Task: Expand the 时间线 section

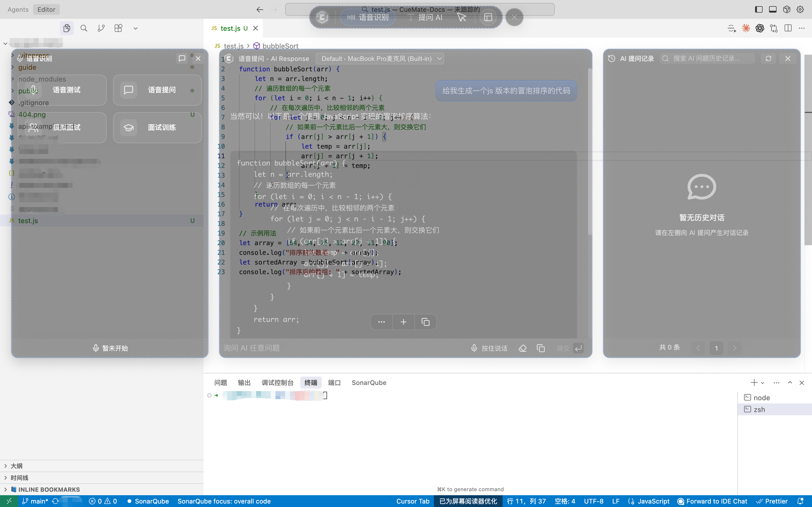Action: 19,477
